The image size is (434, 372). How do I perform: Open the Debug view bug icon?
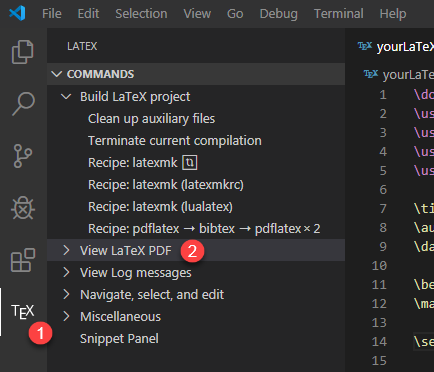pos(23,208)
